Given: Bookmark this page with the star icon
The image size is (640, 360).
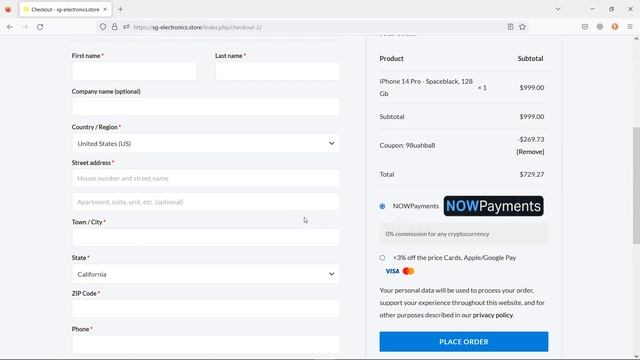Looking at the screenshot, I should pyautogui.click(x=522, y=27).
